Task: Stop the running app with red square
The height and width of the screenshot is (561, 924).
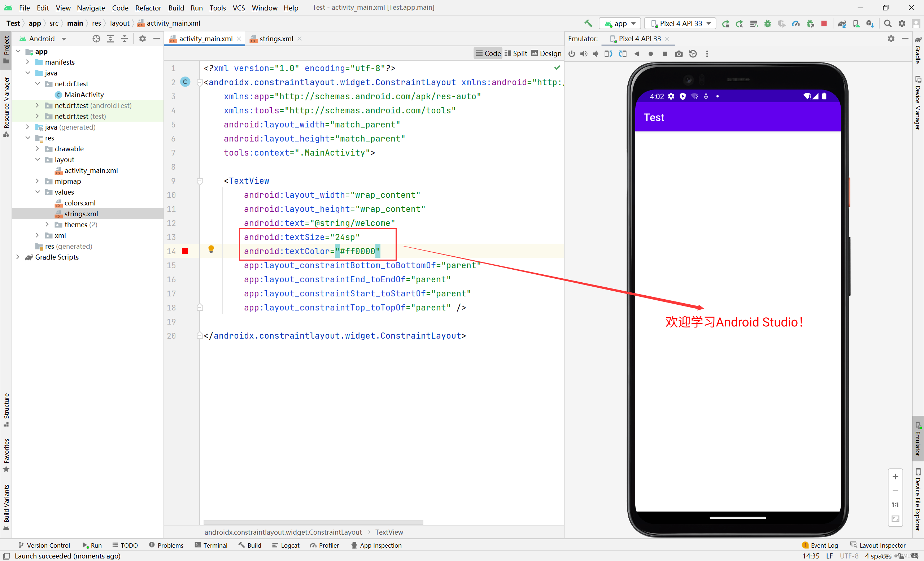Action: [824, 23]
